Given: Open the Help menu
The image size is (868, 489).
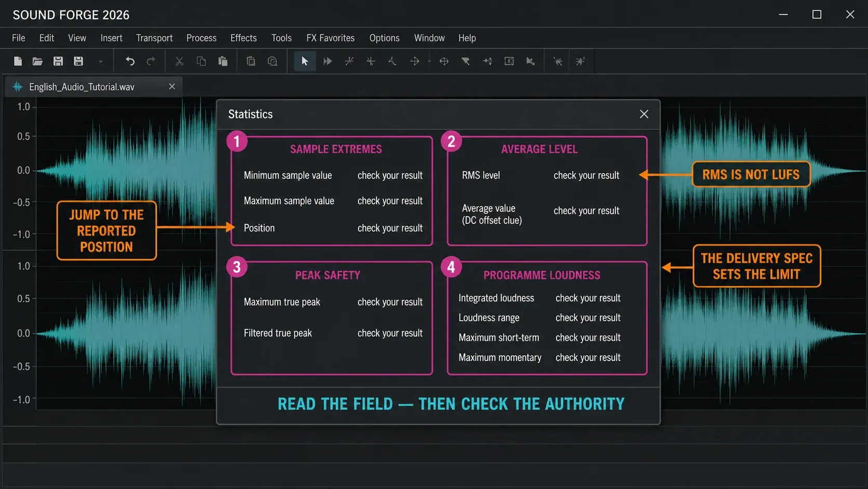Looking at the screenshot, I should pyautogui.click(x=467, y=38).
